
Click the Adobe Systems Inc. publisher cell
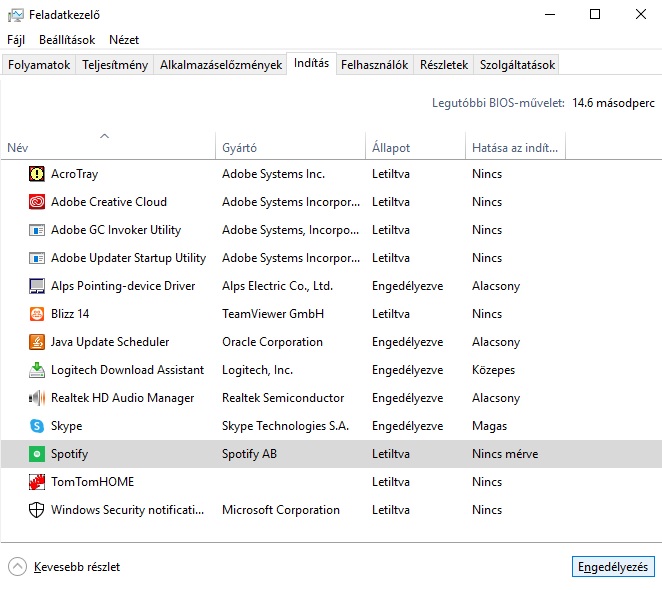(274, 174)
